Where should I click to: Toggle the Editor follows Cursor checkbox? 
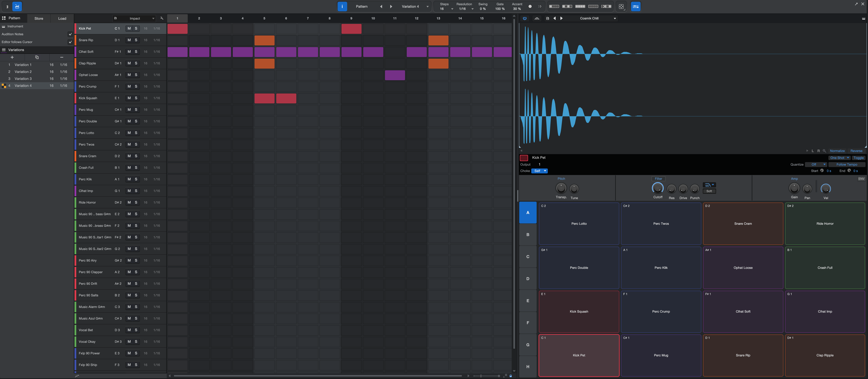(70, 42)
